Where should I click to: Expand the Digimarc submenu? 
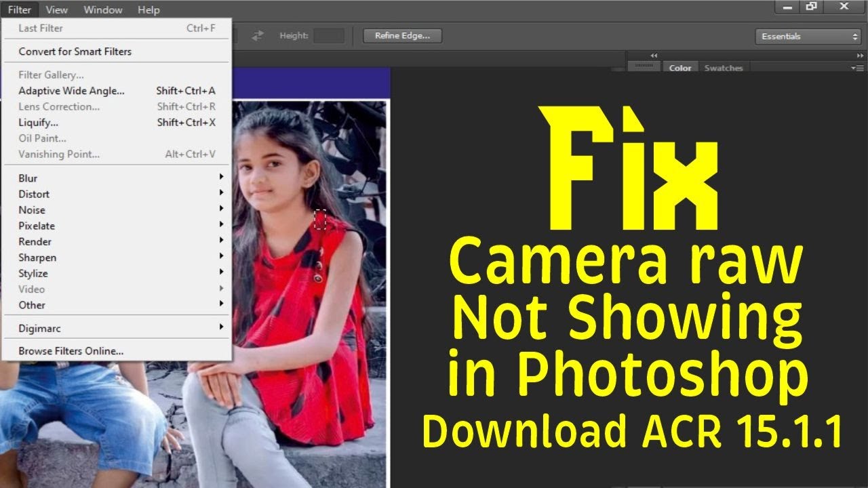click(117, 328)
